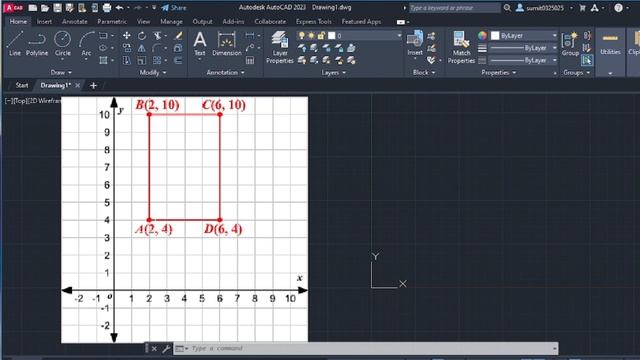This screenshot has width=640, height=360.
Task: Select the Polyline tool
Action: [x=37, y=43]
